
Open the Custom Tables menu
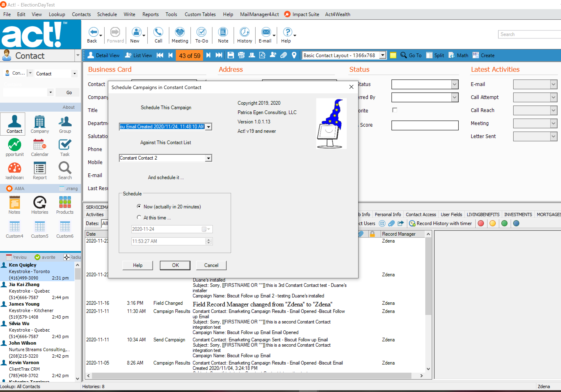point(200,14)
